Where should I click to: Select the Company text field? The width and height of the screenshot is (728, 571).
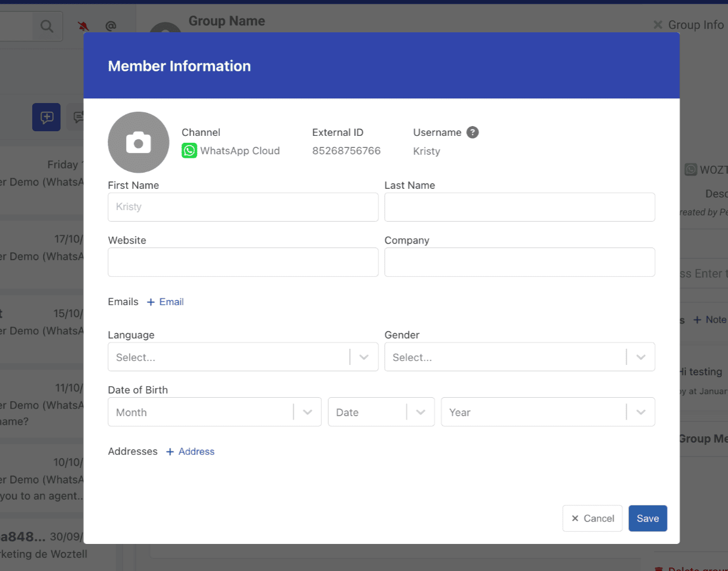pyautogui.click(x=519, y=262)
